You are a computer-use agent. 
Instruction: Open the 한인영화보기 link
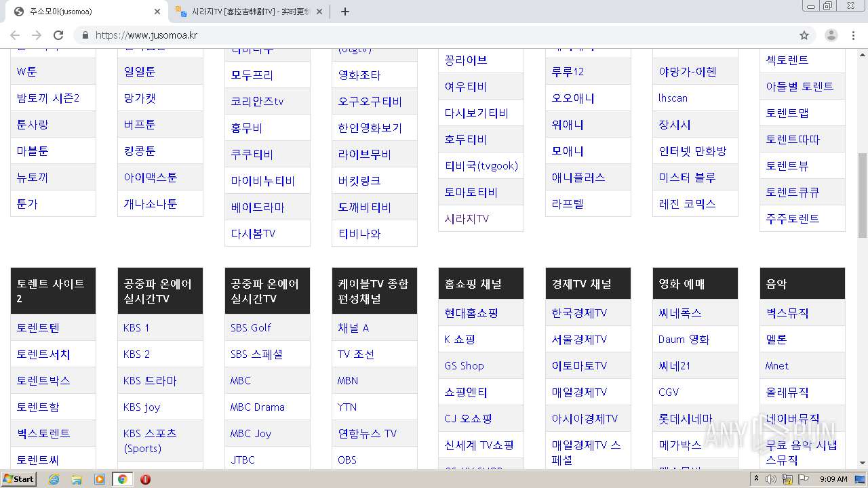pyautogui.click(x=370, y=127)
